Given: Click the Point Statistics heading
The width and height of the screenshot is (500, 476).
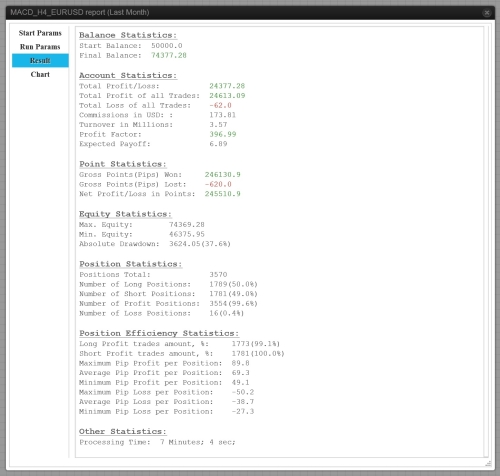Looking at the screenshot, I should pos(123,164).
